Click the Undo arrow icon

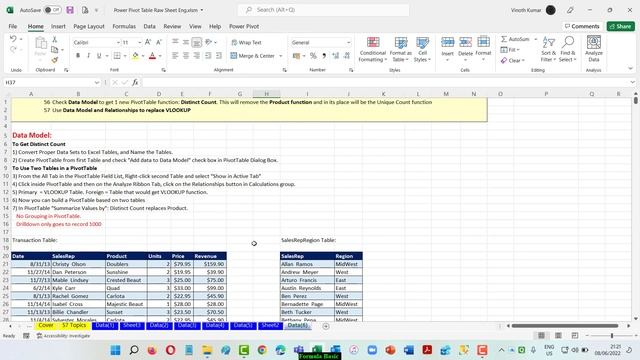13,39
